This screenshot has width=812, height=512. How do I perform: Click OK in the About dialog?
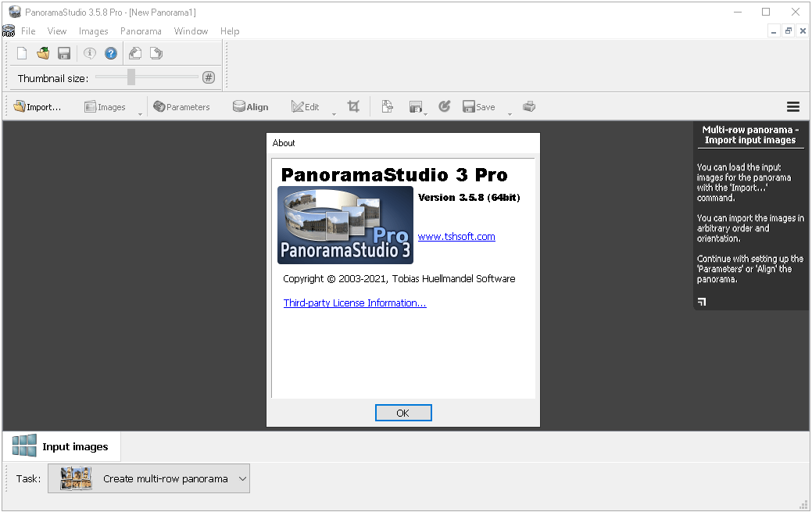403,413
